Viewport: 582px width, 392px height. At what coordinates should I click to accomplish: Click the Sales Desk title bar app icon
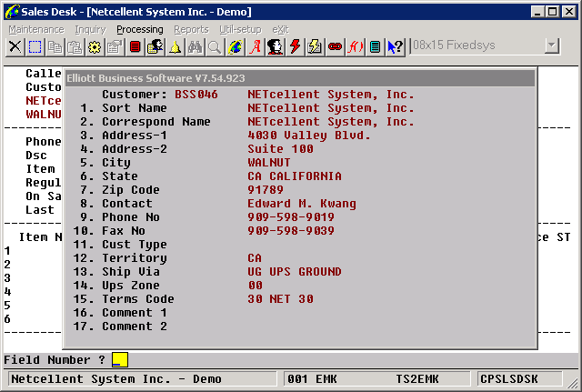point(12,12)
